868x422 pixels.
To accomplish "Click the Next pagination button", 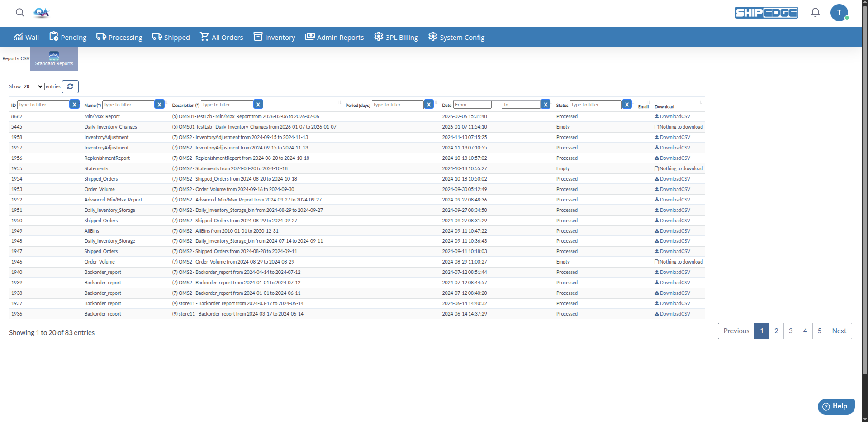I will [x=839, y=331].
